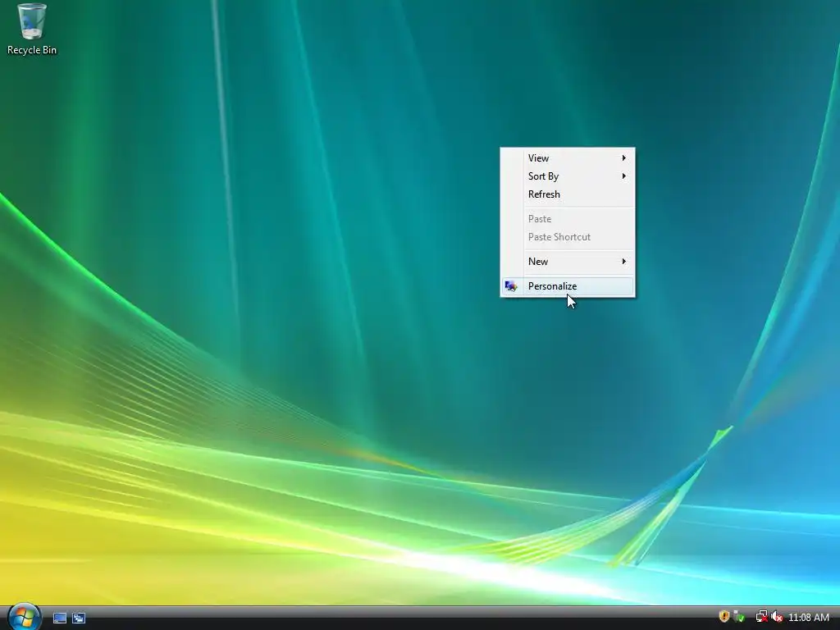The height and width of the screenshot is (630, 840).
Task: Click the greyed-out Paste Shortcut entry
Action: tap(568, 237)
